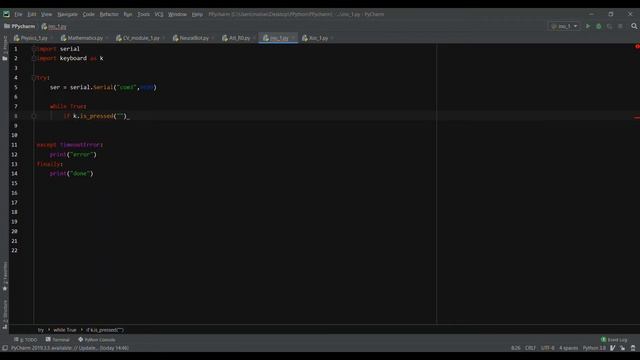
Task: Place cursor on 'import serial' line
Action: 58,49
